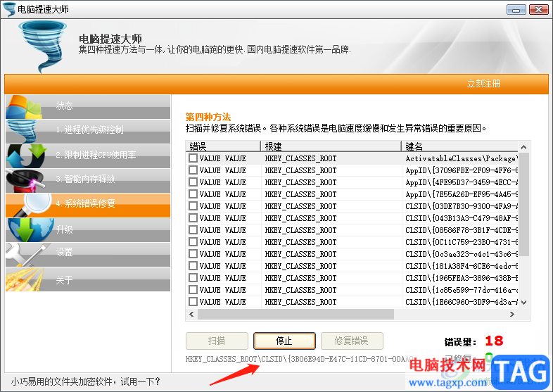This screenshot has width=553, height=392.
Task: Check the CLSID\{03DE7B30 row checkbox
Action: [x=193, y=206]
